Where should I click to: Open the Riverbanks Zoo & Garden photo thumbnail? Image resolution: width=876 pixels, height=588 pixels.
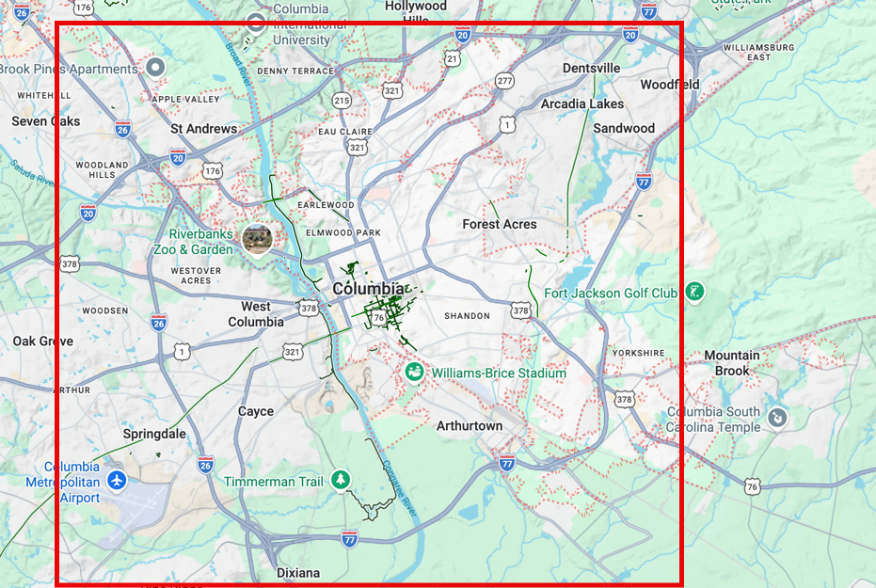[x=258, y=238]
